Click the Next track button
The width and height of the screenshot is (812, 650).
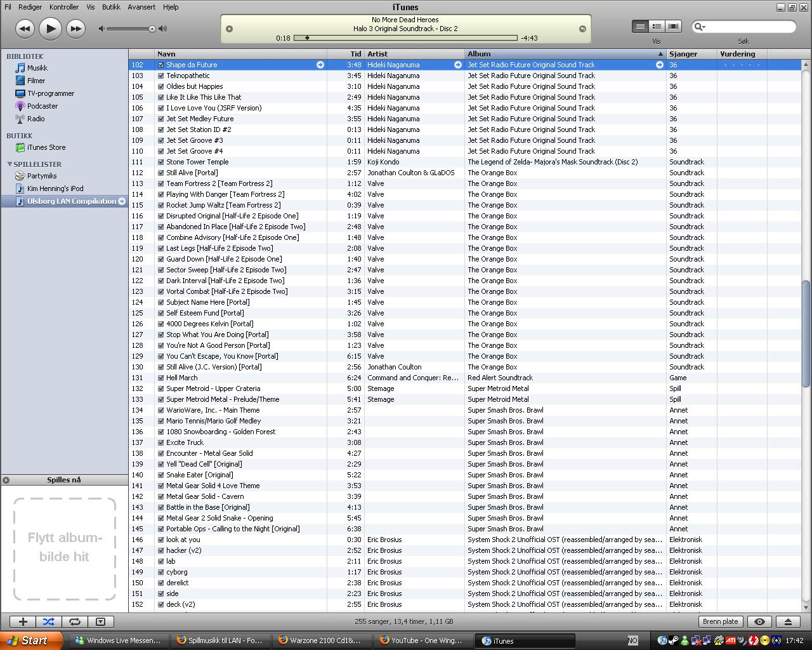[x=75, y=29]
